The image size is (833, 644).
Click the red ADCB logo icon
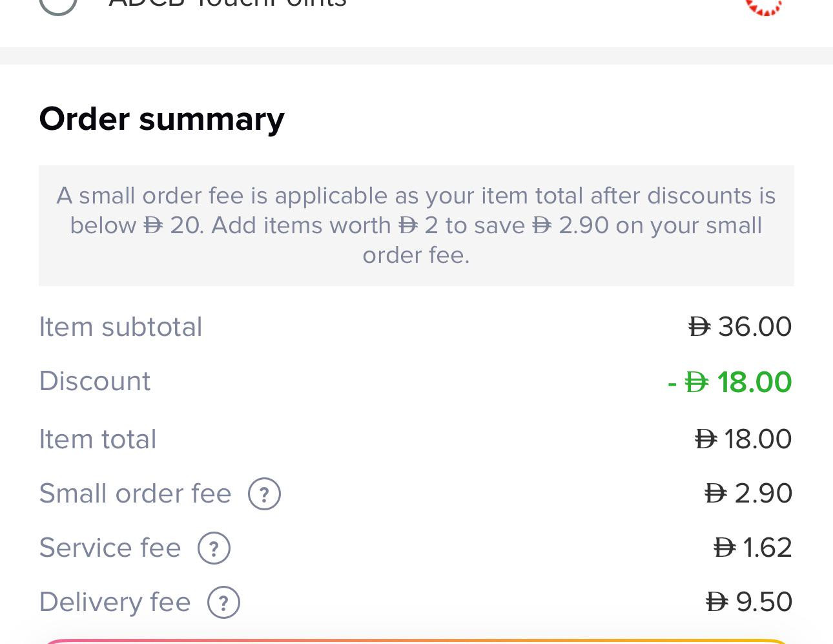(764, 5)
